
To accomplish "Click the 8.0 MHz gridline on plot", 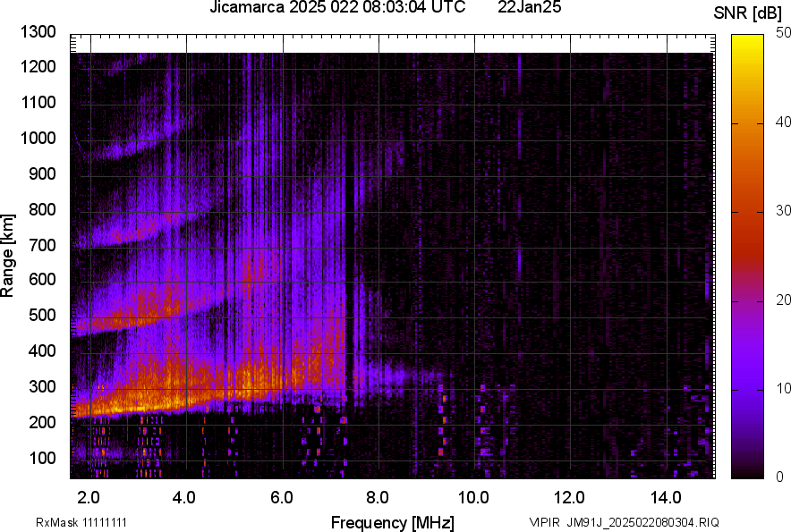I will point(381,268).
